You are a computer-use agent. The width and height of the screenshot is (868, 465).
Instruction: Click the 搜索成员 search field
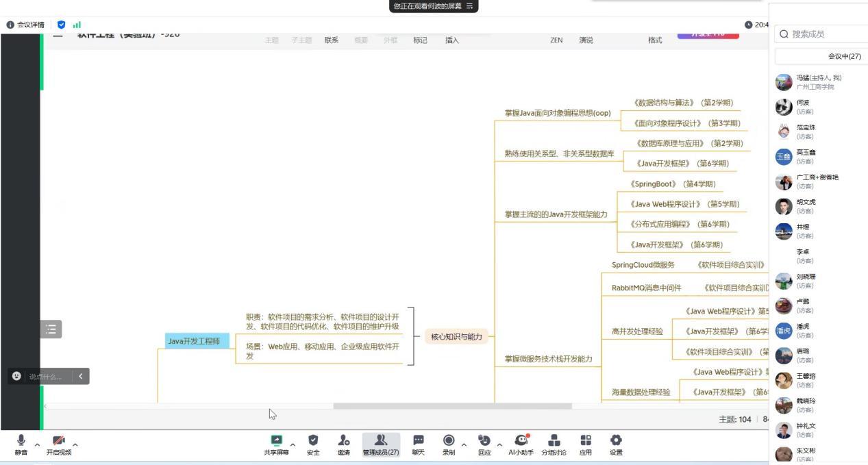click(822, 34)
